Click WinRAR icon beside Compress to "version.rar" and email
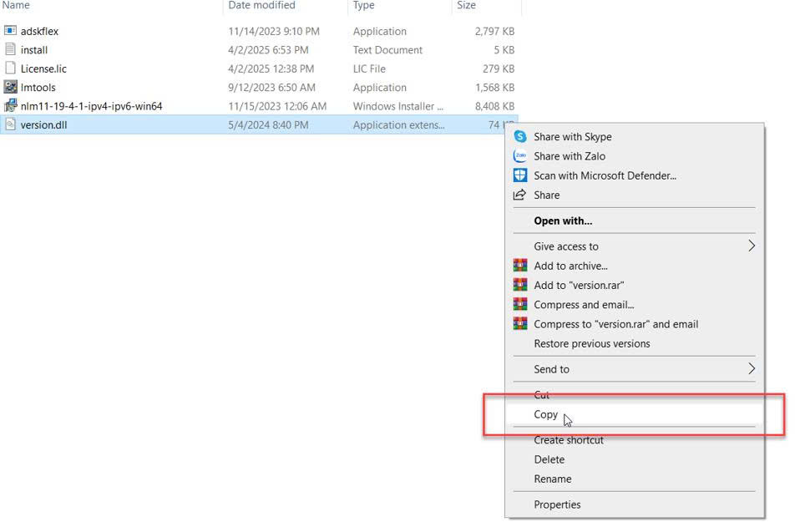Viewport: 795px width, 532px height. pyautogui.click(x=520, y=323)
